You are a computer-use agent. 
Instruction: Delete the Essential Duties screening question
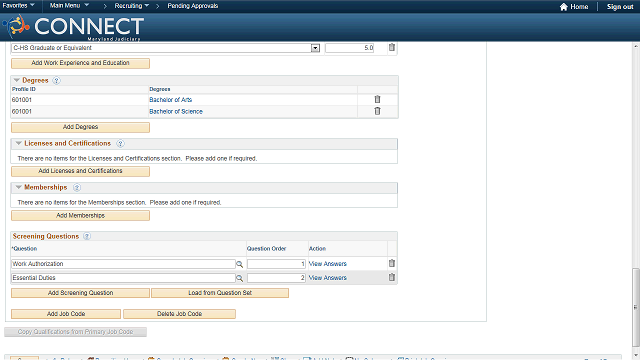point(391,277)
